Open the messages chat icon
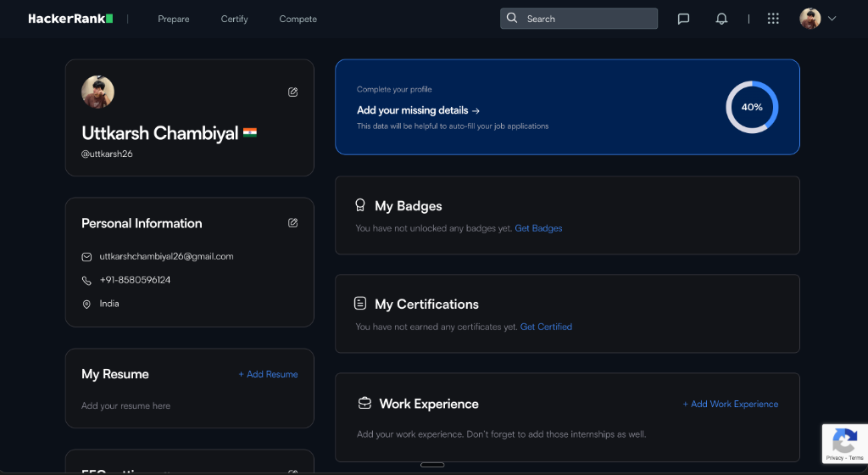This screenshot has height=475, width=868. click(683, 19)
